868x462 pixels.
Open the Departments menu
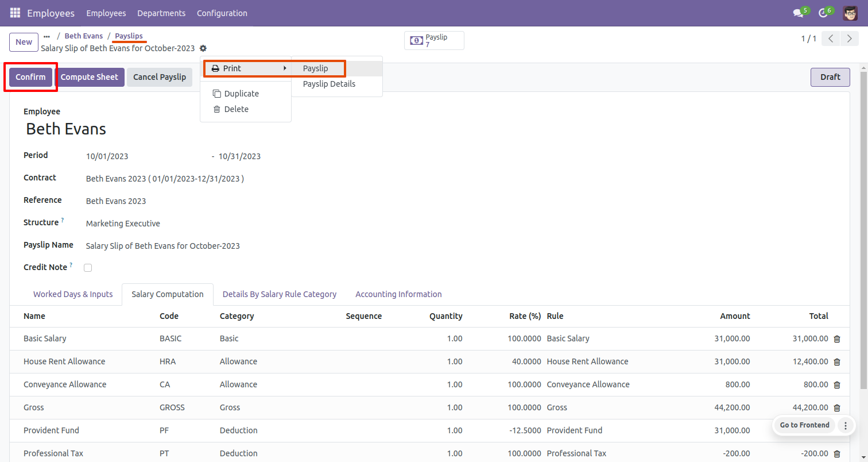pos(161,13)
